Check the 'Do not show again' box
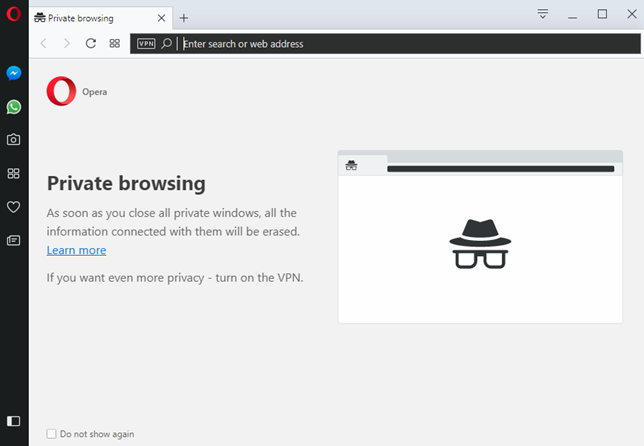This screenshot has height=446, width=644. (x=52, y=434)
